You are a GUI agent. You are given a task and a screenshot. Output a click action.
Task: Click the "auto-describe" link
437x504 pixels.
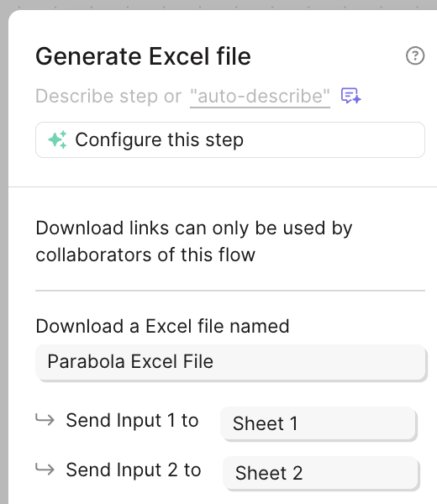click(260, 96)
